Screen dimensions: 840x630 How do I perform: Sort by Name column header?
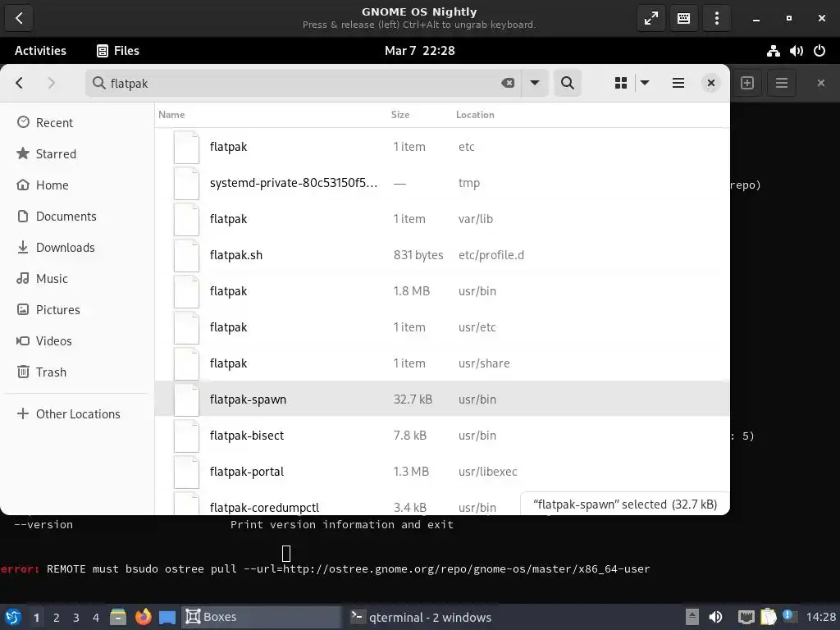(171, 115)
